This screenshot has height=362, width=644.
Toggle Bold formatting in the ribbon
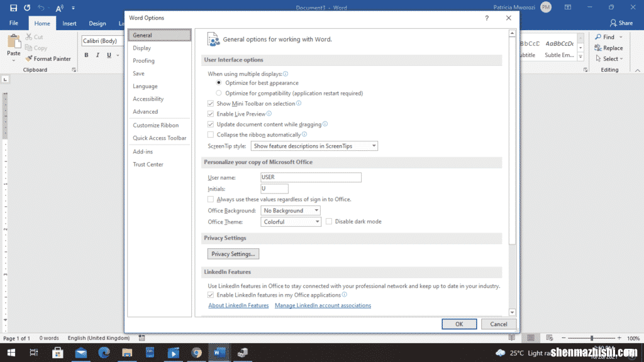pyautogui.click(x=86, y=55)
